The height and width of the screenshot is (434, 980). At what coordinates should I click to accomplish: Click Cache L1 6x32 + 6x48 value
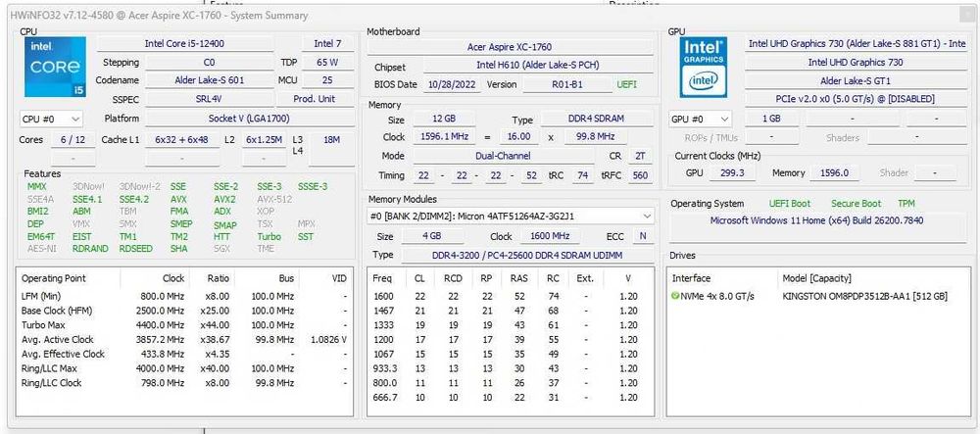point(182,140)
